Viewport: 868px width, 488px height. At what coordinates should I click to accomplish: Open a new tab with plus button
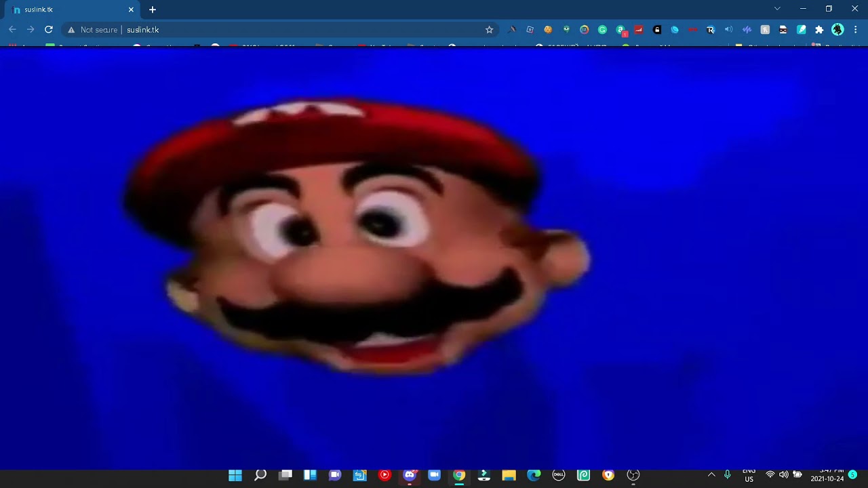pyautogui.click(x=153, y=9)
